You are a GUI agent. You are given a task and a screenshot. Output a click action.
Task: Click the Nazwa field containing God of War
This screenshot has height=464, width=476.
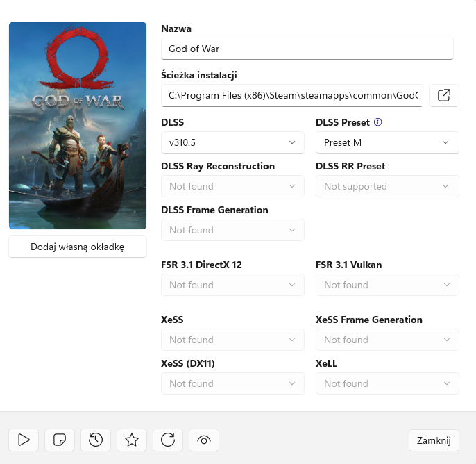(307, 49)
